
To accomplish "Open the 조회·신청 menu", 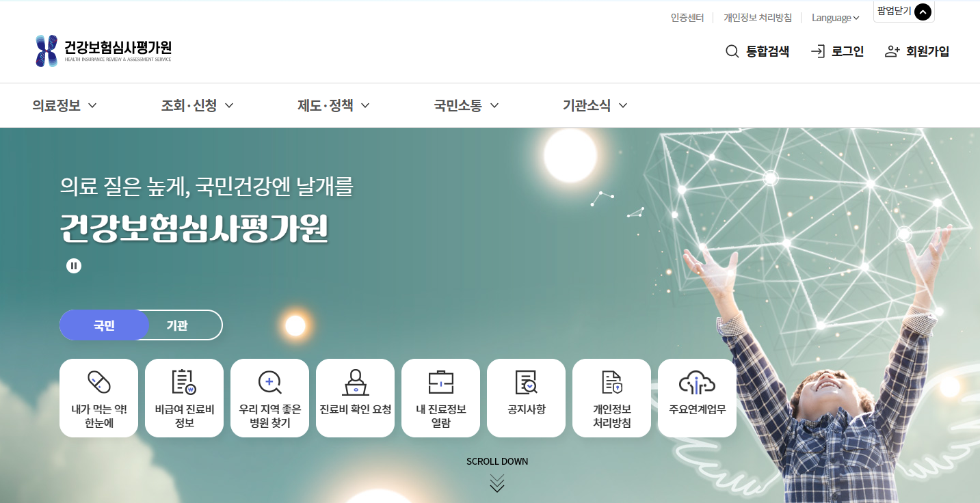I will [x=189, y=105].
